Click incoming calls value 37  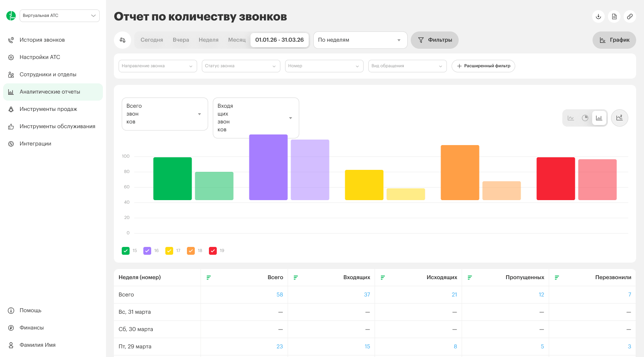click(x=367, y=295)
